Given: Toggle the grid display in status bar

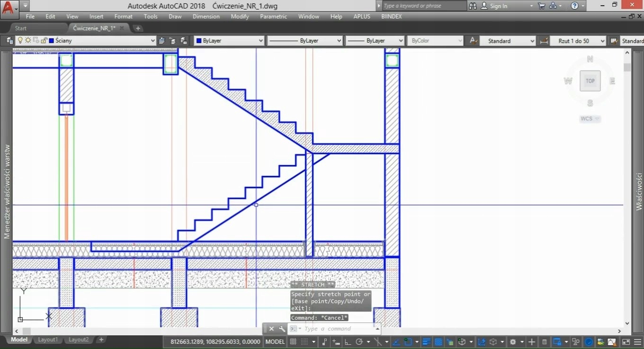Looking at the screenshot, I should (x=293, y=341).
